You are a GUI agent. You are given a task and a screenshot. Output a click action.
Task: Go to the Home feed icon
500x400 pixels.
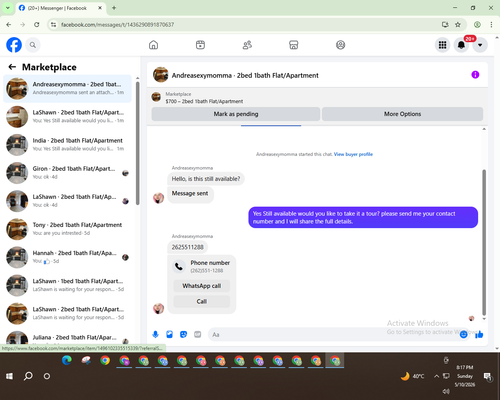pos(153,45)
